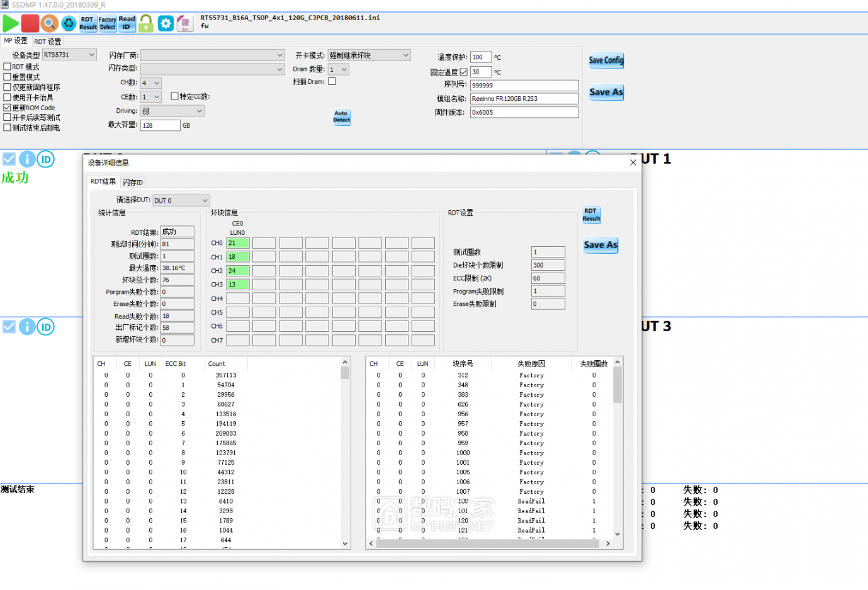Click the Die坏块个数限制 field showing 300

point(548,265)
